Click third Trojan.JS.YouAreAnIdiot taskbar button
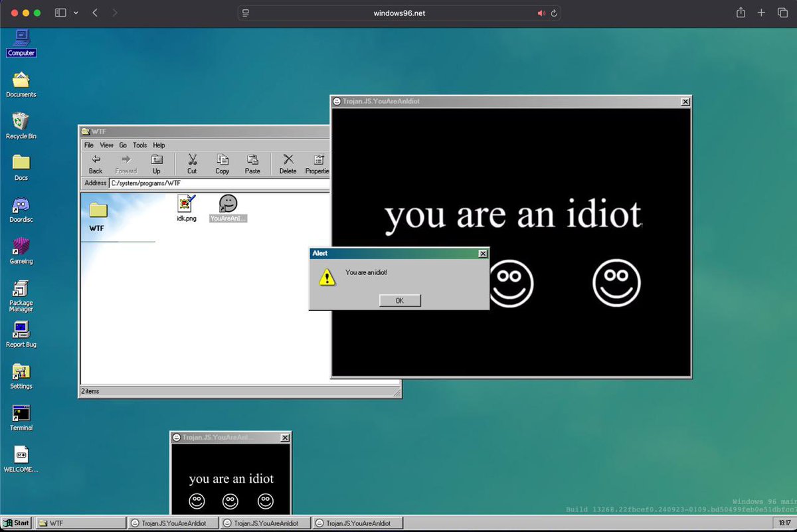Image resolution: width=797 pixels, height=532 pixels. [357, 523]
